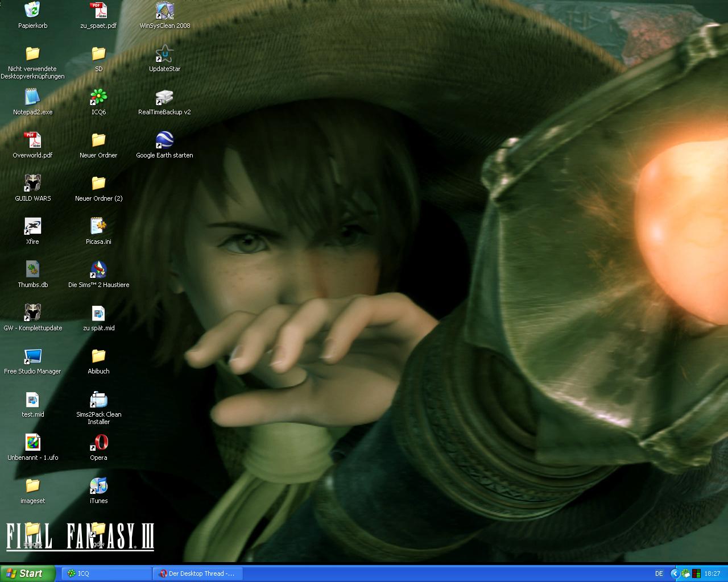Image resolution: width=728 pixels, height=582 pixels.
Task: Select the UpdateStar desktop icon
Action: [164, 54]
